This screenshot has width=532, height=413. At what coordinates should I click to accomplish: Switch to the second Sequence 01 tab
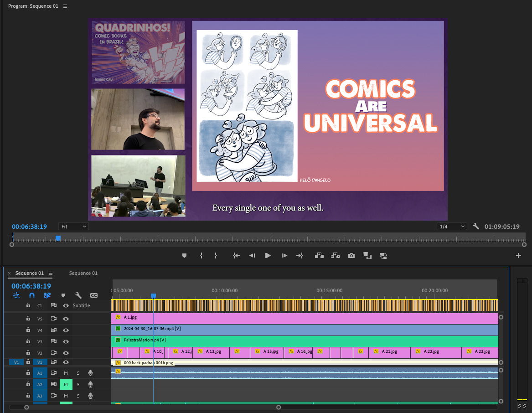point(83,273)
